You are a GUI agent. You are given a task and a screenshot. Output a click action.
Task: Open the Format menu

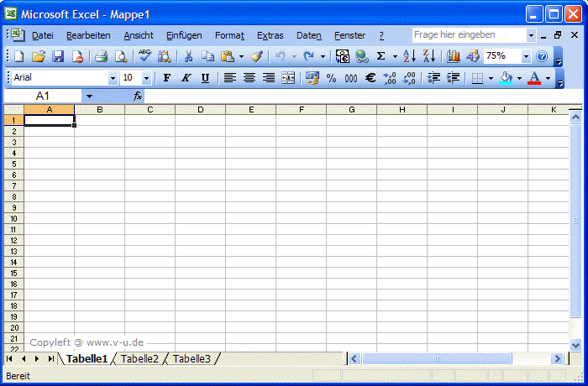point(229,35)
